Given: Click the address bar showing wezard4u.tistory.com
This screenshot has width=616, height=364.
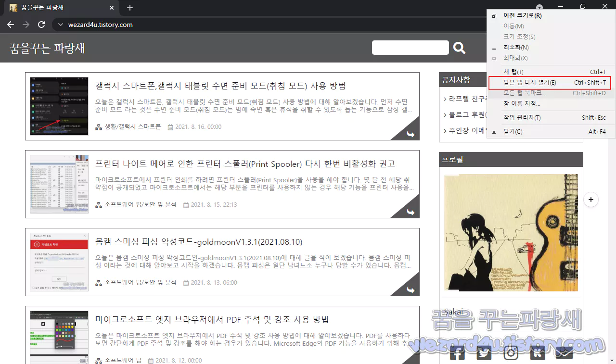Looking at the screenshot, I should point(101,25).
